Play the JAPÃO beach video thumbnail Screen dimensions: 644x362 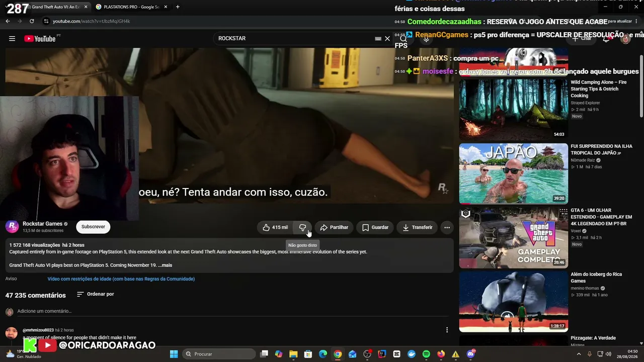[x=513, y=173]
